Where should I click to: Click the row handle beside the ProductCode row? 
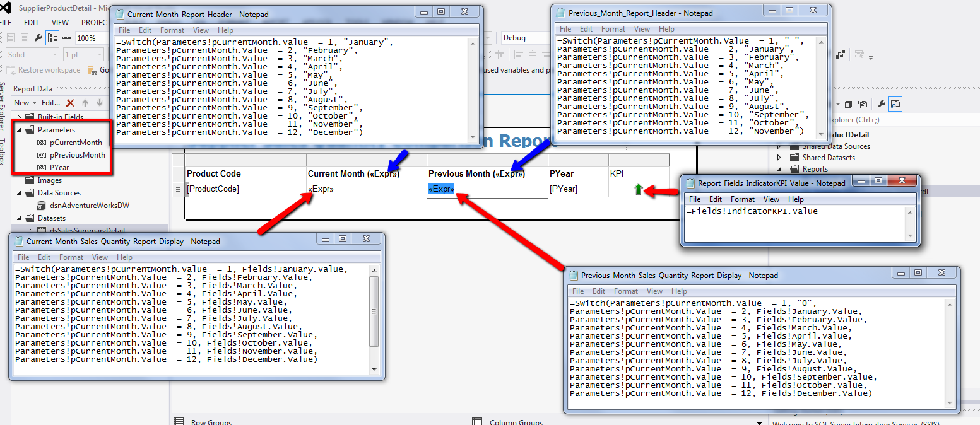(178, 189)
